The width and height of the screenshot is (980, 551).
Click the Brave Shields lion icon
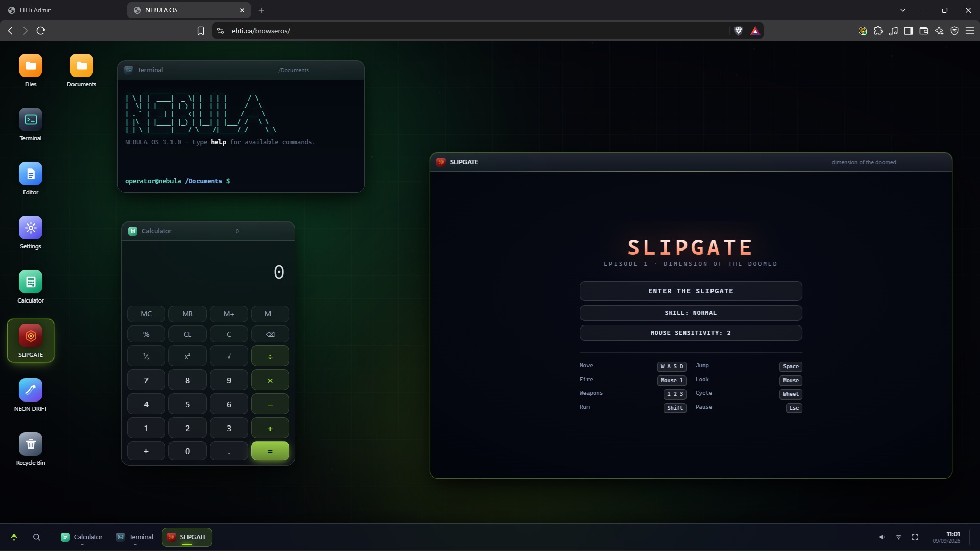738,31
